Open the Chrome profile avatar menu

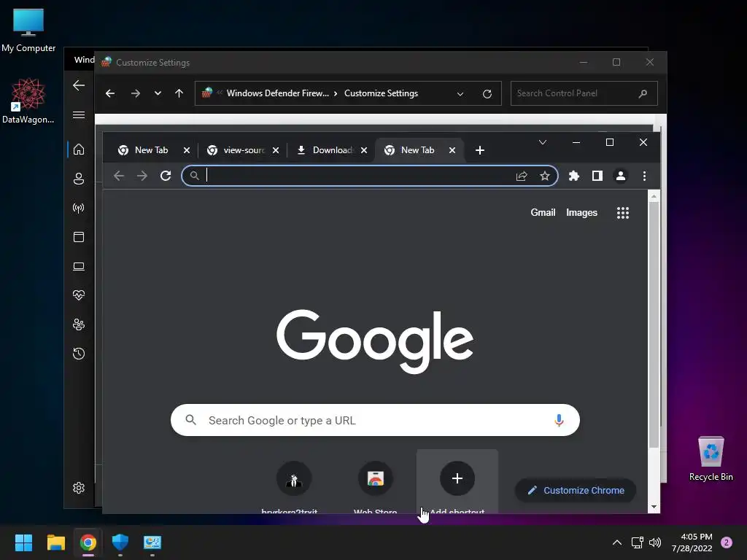tap(621, 176)
